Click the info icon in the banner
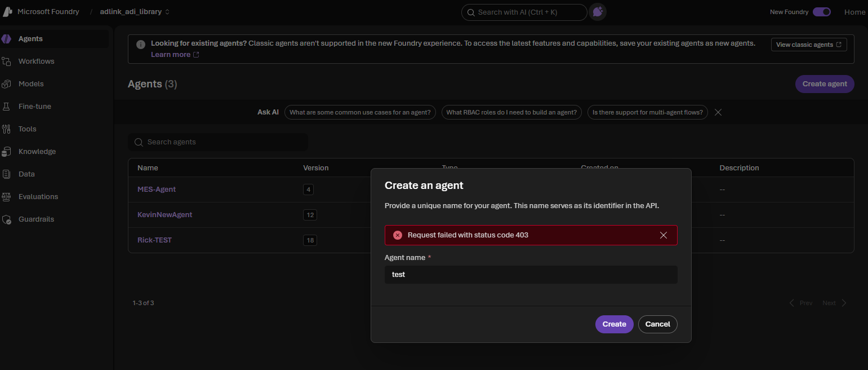Viewport: 868px width, 370px height. coord(141,44)
